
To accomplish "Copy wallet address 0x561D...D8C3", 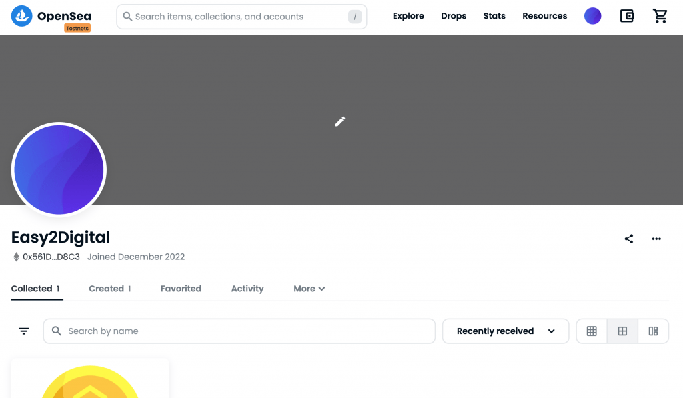I will pyautogui.click(x=51, y=257).
